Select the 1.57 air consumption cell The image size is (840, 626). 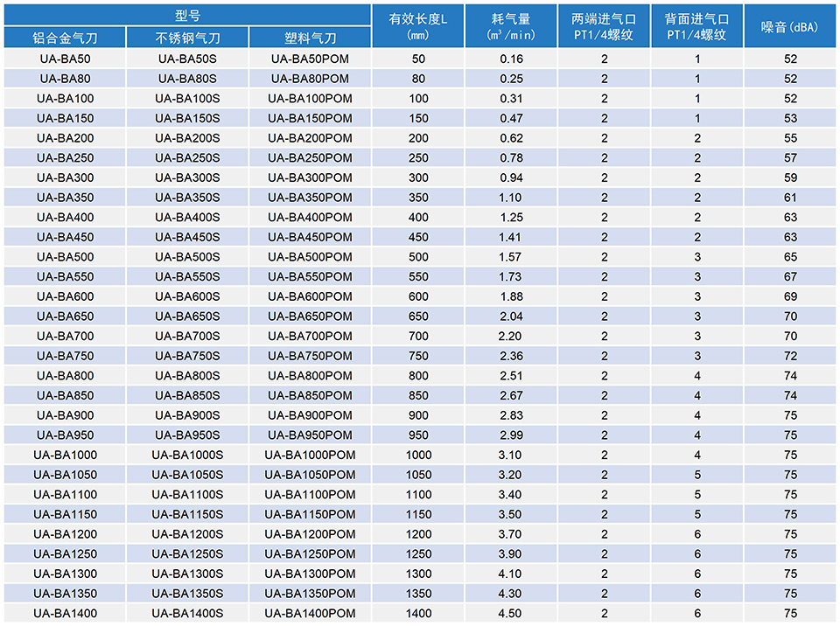pos(510,257)
